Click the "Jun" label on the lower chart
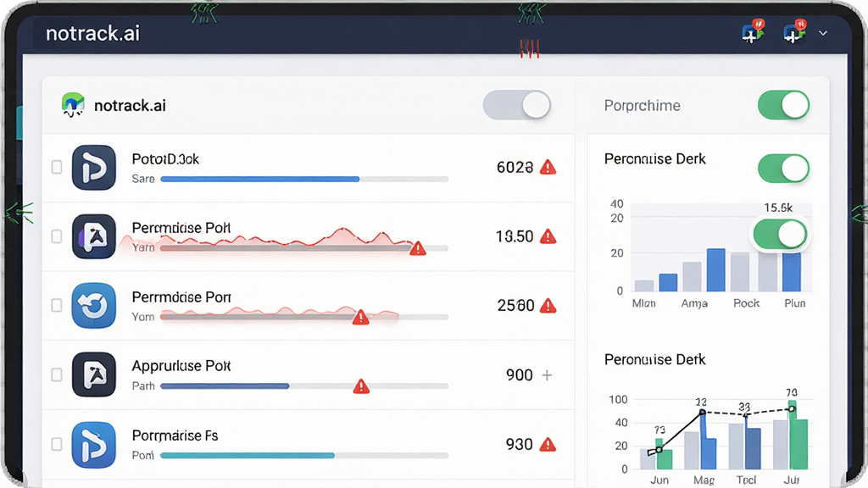The height and width of the screenshot is (488, 868). (x=659, y=480)
